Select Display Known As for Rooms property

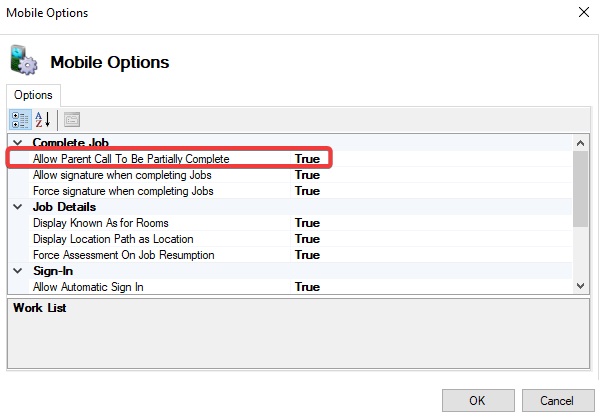pyautogui.click(x=101, y=223)
